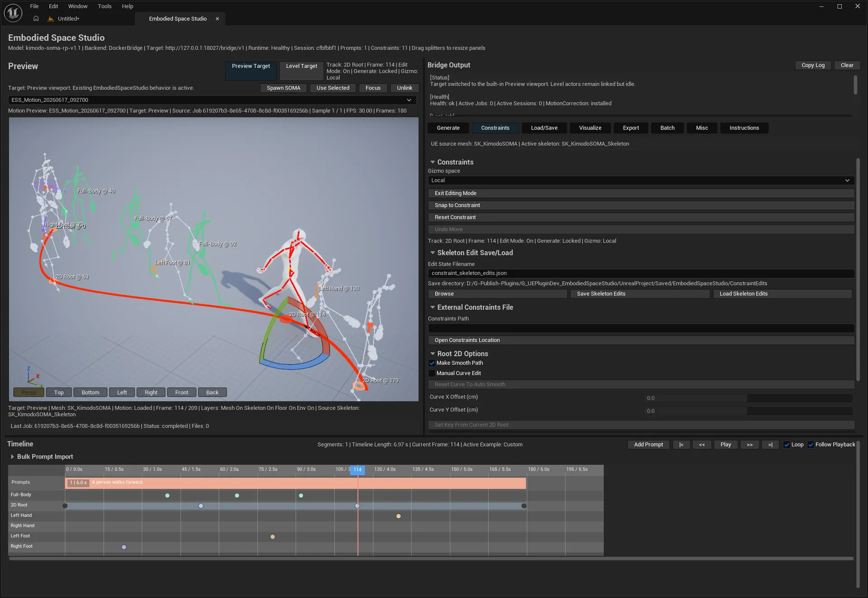Image resolution: width=868 pixels, height=598 pixels.
Task: Toggle the Follow Playback checkbox
Action: [811, 445]
